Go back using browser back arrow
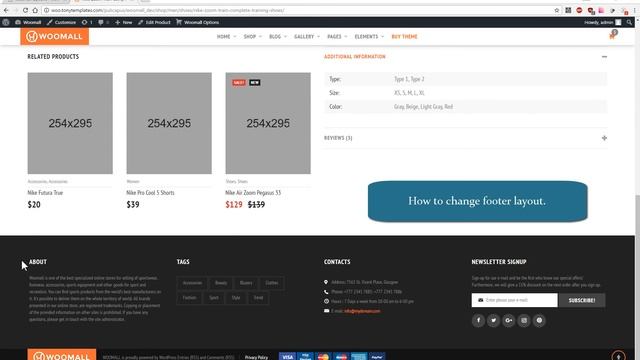Viewport: 640px width, 360px height. [6, 10]
